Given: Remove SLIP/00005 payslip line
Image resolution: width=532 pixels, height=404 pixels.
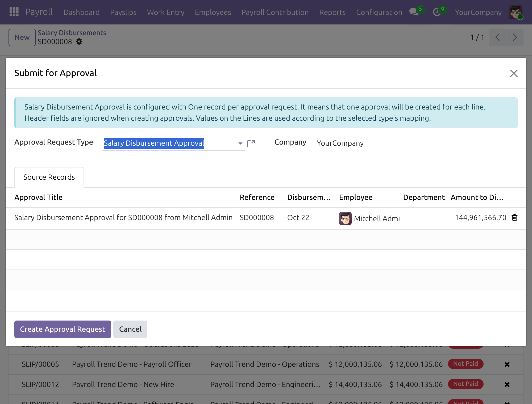Looking at the screenshot, I should point(507,364).
